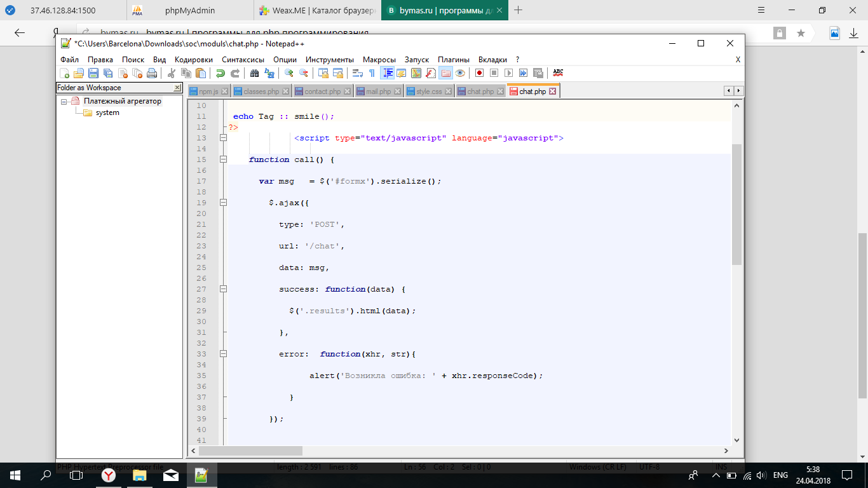Close the Folder as Workspace panel
This screenshot has height=488, width=868.
tap(177, 88)
